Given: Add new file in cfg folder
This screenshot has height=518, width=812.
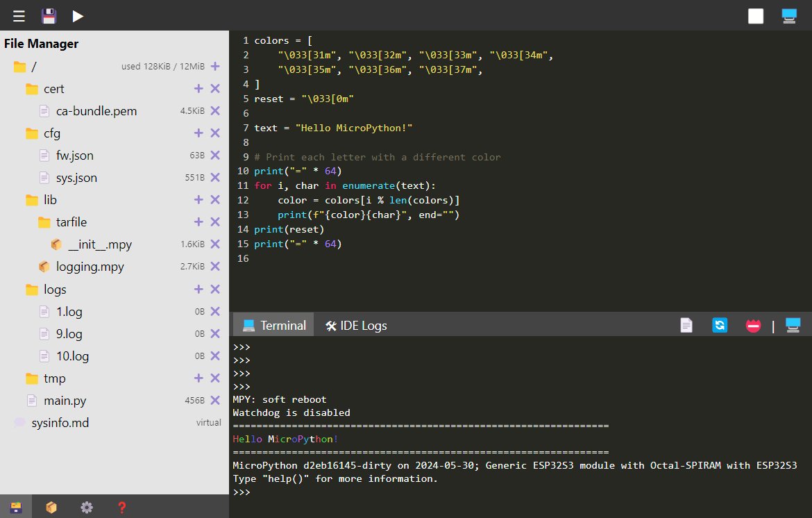Looking at the screenshot, I should 198,133.
